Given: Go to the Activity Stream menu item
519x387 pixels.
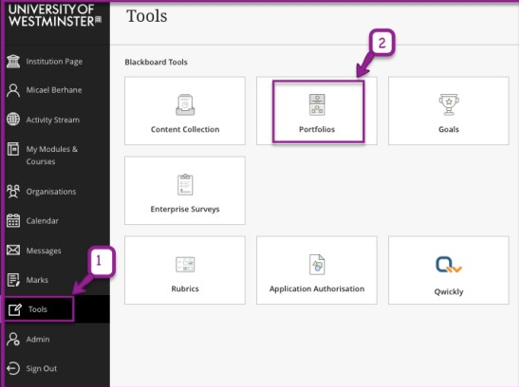Looking at the screenshot, I should (53, 120).
